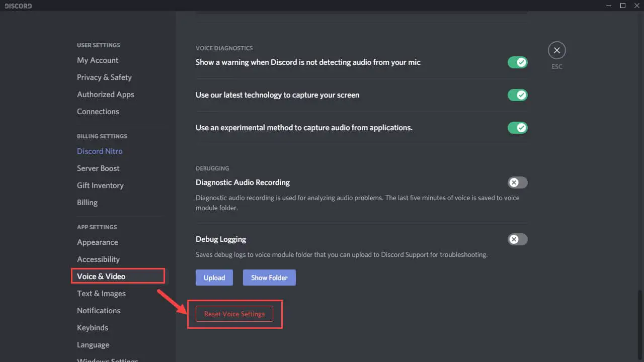This screenshot has width=644, height=362.
Task: Click the Show Folder button
Action: 269,278
